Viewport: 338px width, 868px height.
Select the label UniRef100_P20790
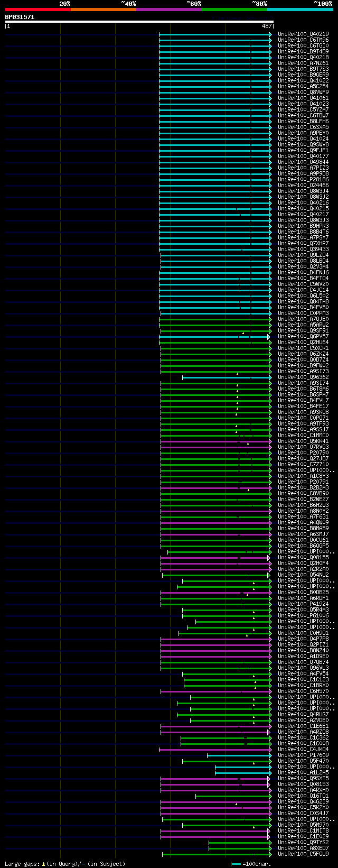(303, 453)
